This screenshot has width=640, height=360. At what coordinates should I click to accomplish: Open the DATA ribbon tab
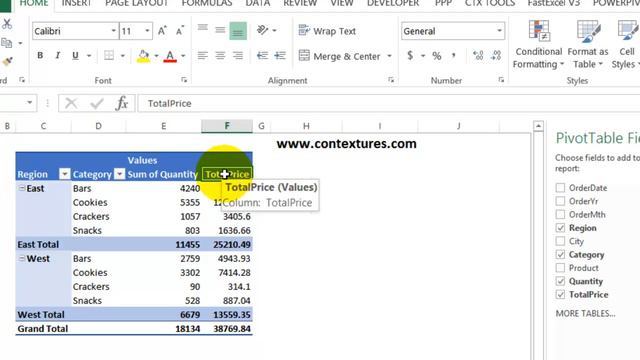tap(258, 3)
